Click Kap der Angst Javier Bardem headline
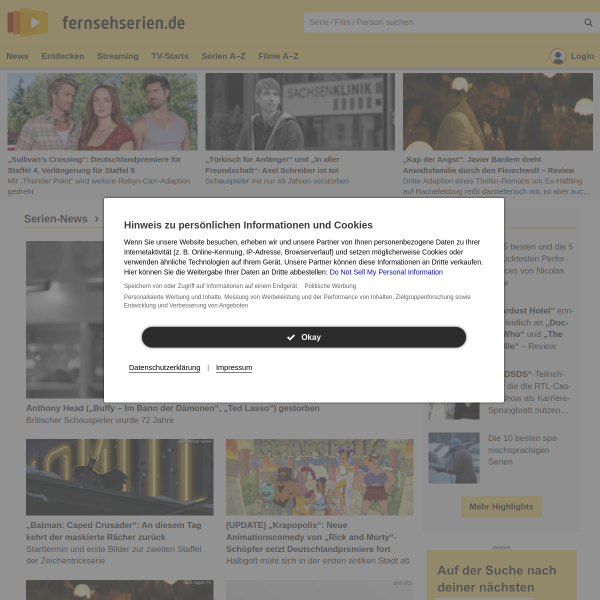Screen dimensions: 600x600 (x=489, y=165)
